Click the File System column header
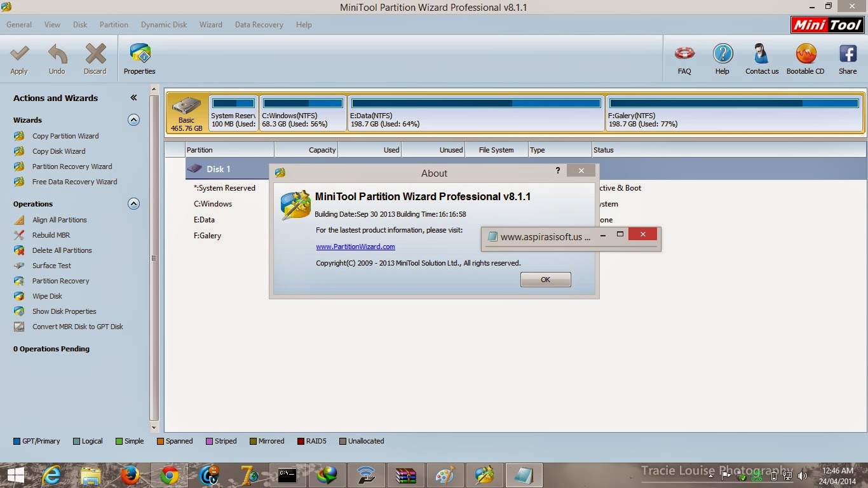The height and width of the screenshot is (488, 868). 496,150
